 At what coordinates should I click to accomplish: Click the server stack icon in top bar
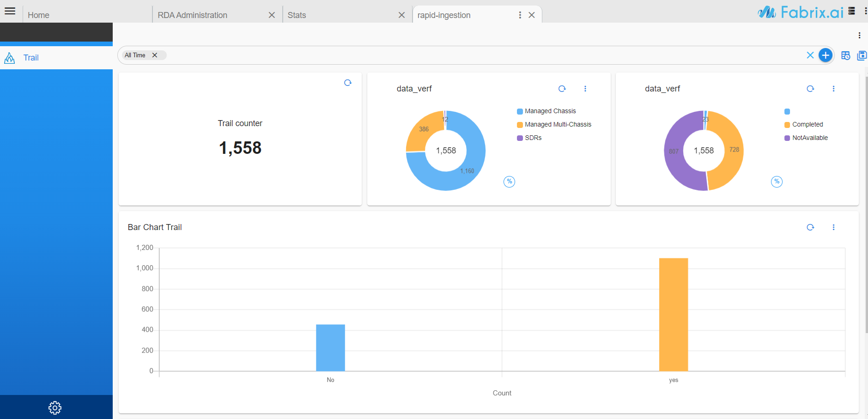852,10
